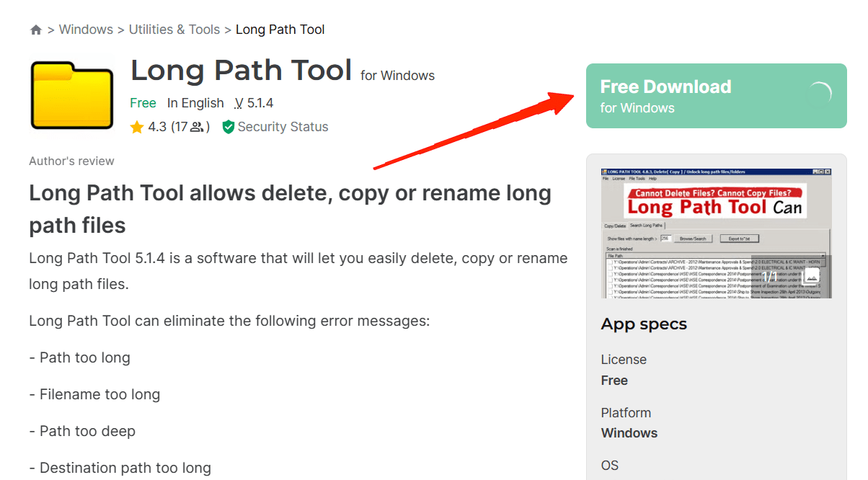Select the Search Long Paths tab in screenshot
The height and width of the screenshot is (480, 868).
pyautogui.click(x=646, y=226)
